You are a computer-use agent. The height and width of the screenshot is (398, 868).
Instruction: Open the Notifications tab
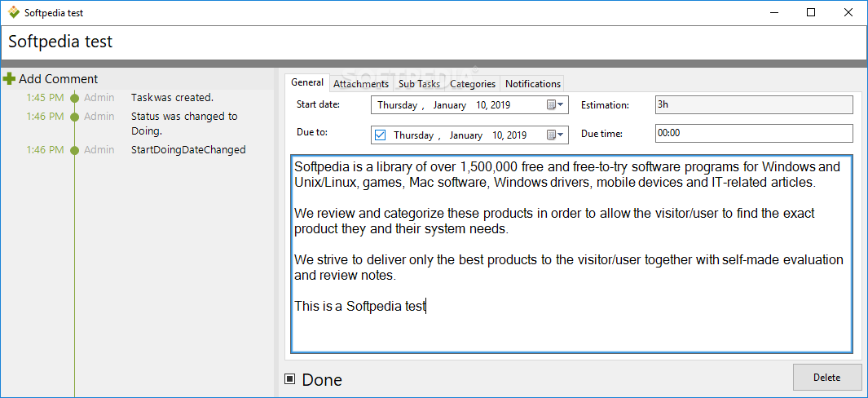tap(532, 84)
